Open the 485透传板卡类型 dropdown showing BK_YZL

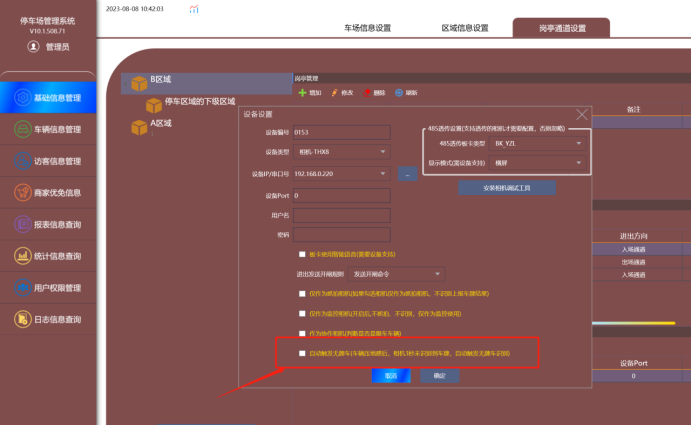coord(538,143)
